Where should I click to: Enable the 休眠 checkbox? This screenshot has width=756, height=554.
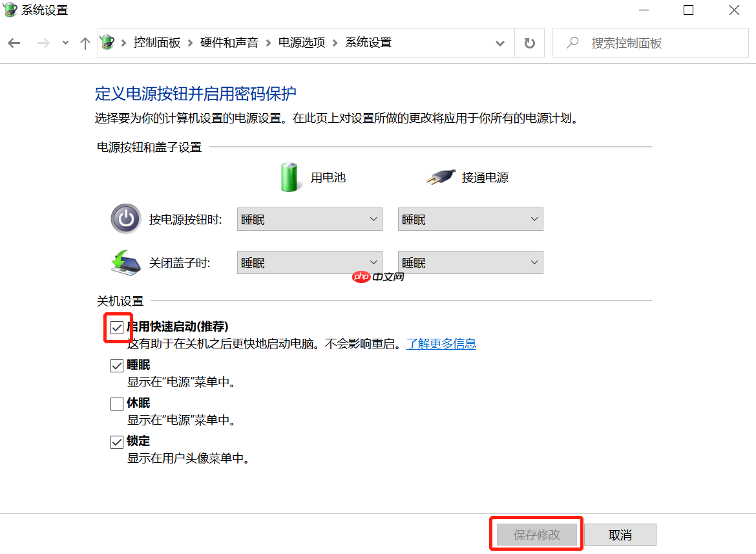117,403
